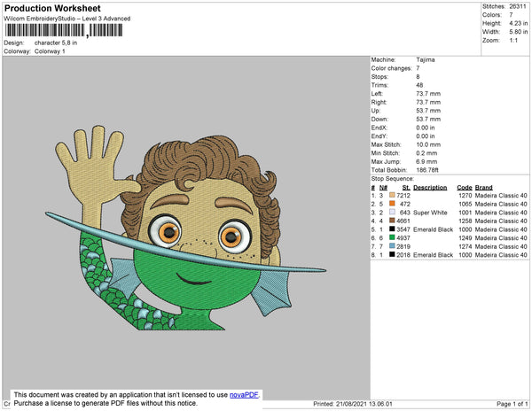Click the Production Worksheet title
The image size is (532, 411).
click(52, 8)
